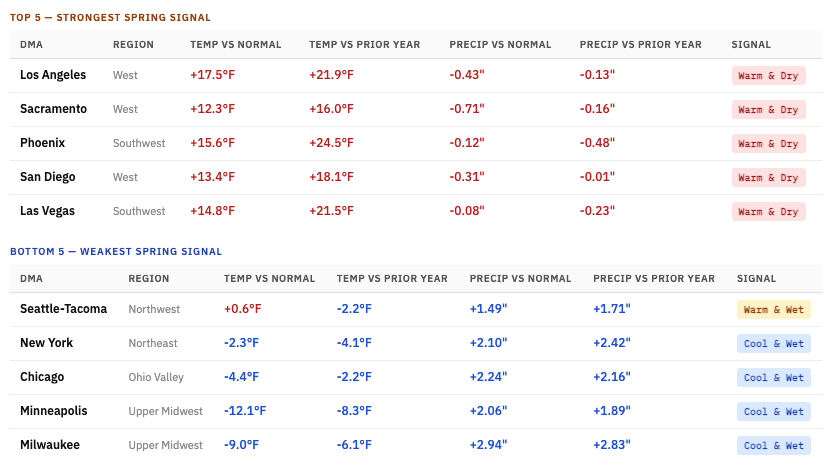Image resolution: width=824 pixels, height=467 pixels.
Task: Click PRECIP VS PRIOR YEAR header in Top 5 table
Action: [640, 45]
